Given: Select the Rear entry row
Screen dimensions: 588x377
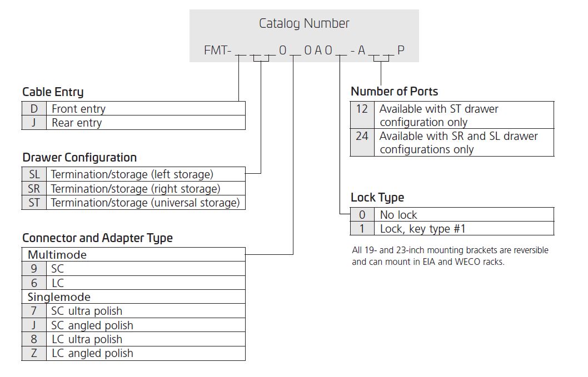Looking at the screenshot, I should (x=133, y=123).
